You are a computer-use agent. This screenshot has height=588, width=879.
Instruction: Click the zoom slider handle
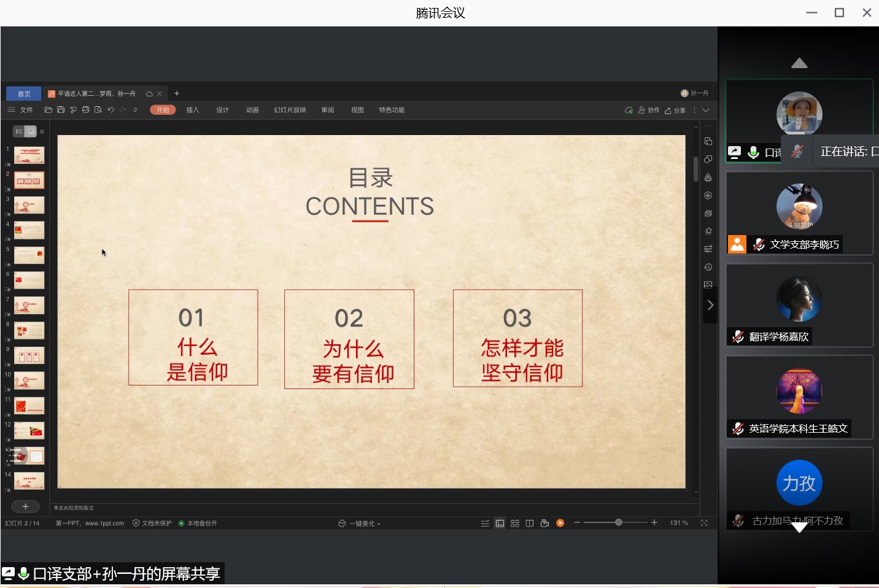[x=618, y=522]
